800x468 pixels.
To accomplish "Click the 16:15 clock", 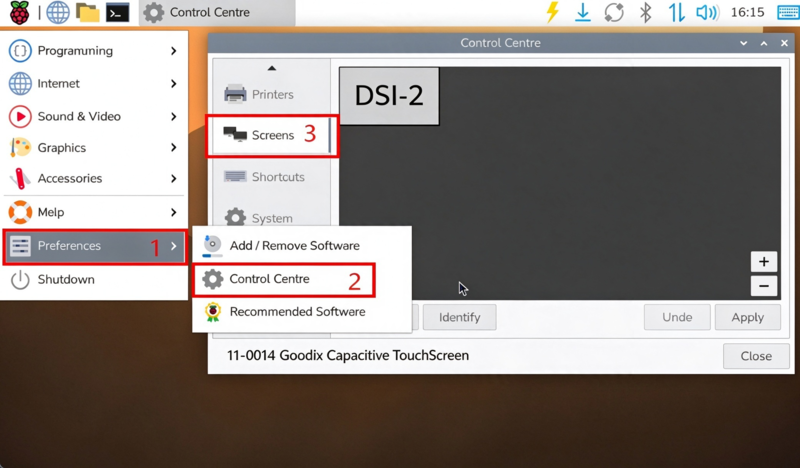I will 747,12.
